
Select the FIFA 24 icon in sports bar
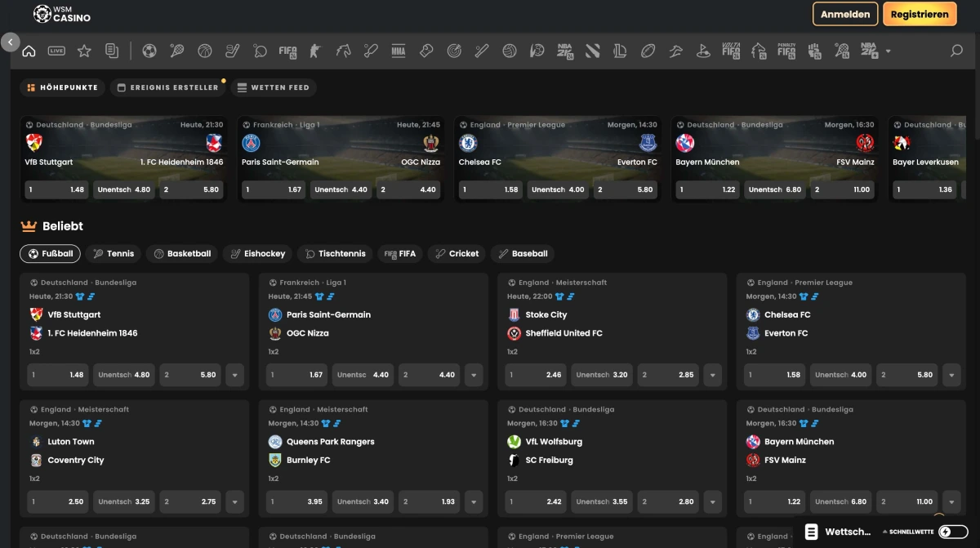(287, 51)
